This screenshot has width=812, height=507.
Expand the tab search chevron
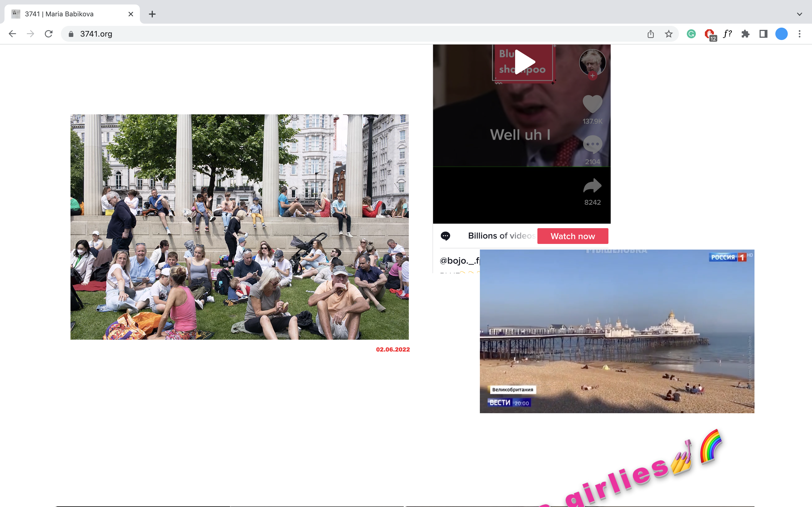(800, 14)
